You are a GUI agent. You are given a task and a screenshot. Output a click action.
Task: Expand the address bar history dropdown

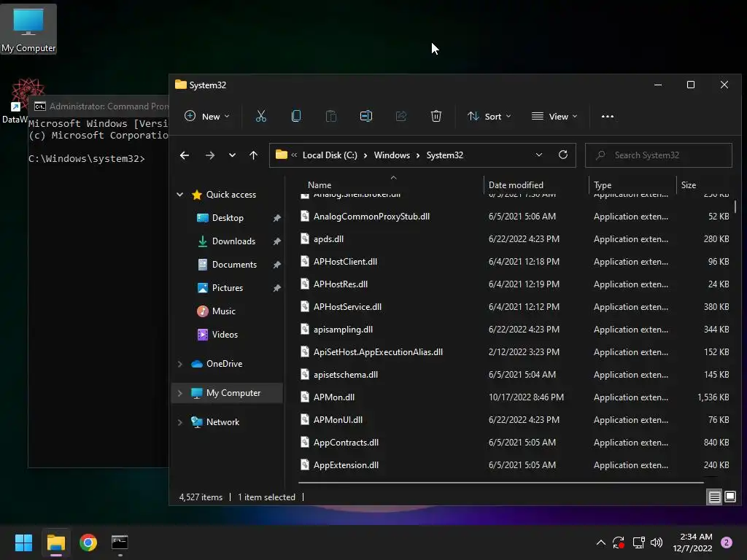coord(539,155)
